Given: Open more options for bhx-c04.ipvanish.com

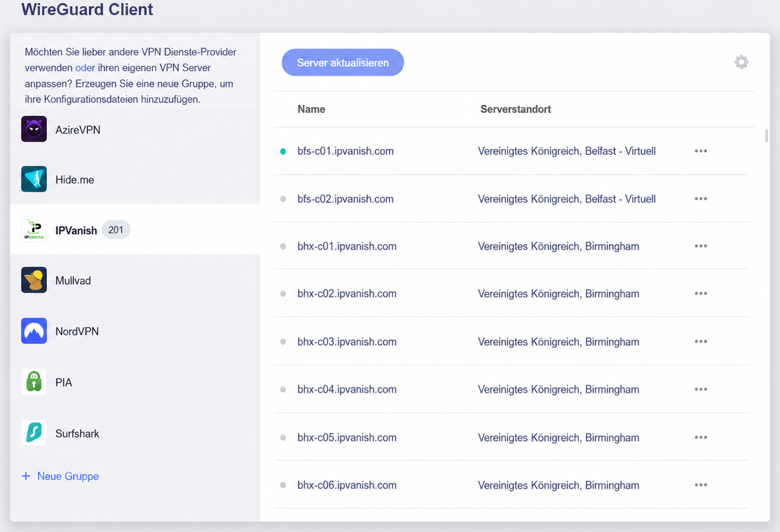Looking at the screenshot, I should pos(701,389).
